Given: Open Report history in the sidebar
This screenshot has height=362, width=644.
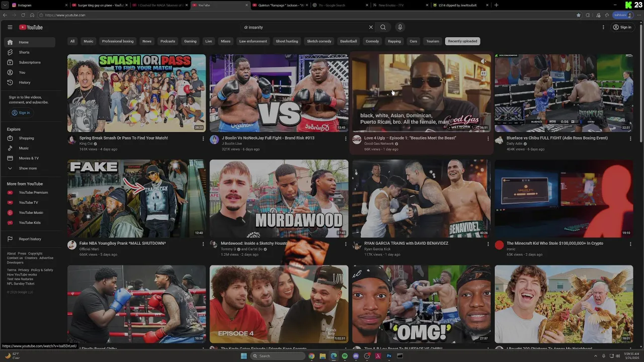Looking at the screenshot, I should [x=30, y=239].
